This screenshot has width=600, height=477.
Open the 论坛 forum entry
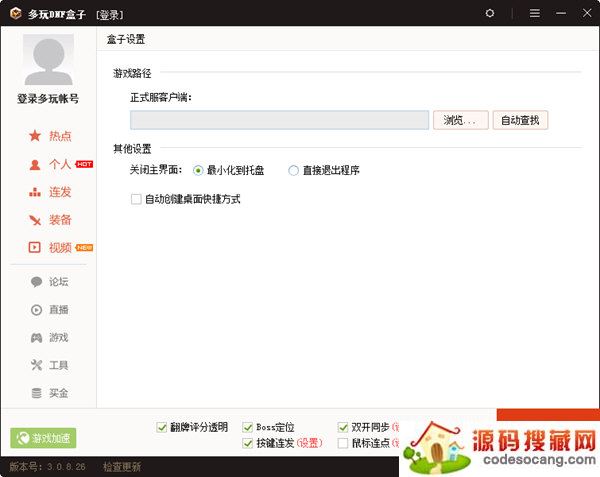click(59, 282)
